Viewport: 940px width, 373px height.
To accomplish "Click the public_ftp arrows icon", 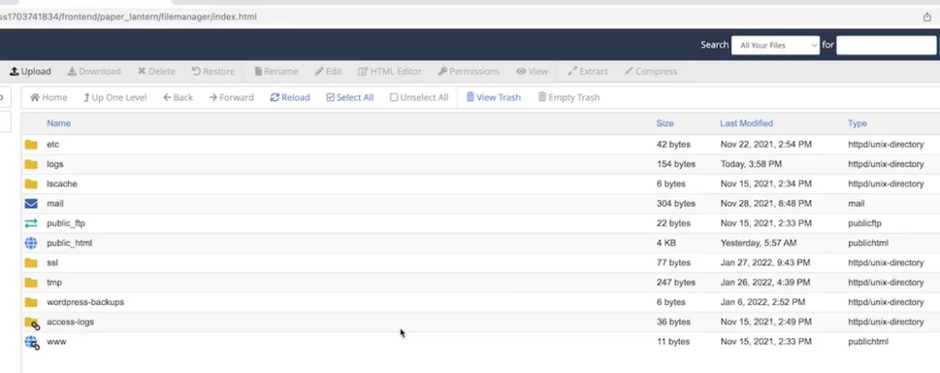I will 31,223.
